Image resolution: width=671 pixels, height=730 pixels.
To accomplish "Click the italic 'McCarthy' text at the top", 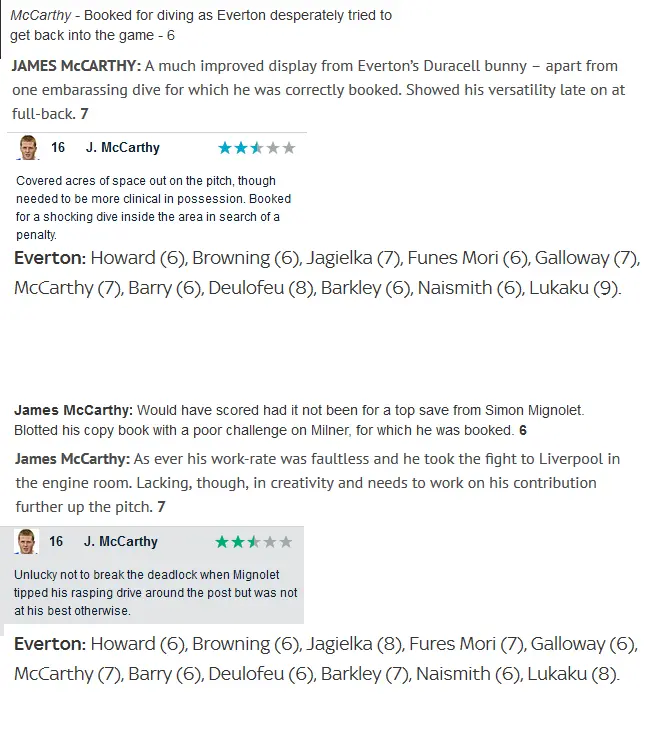I will coord(39,16).
